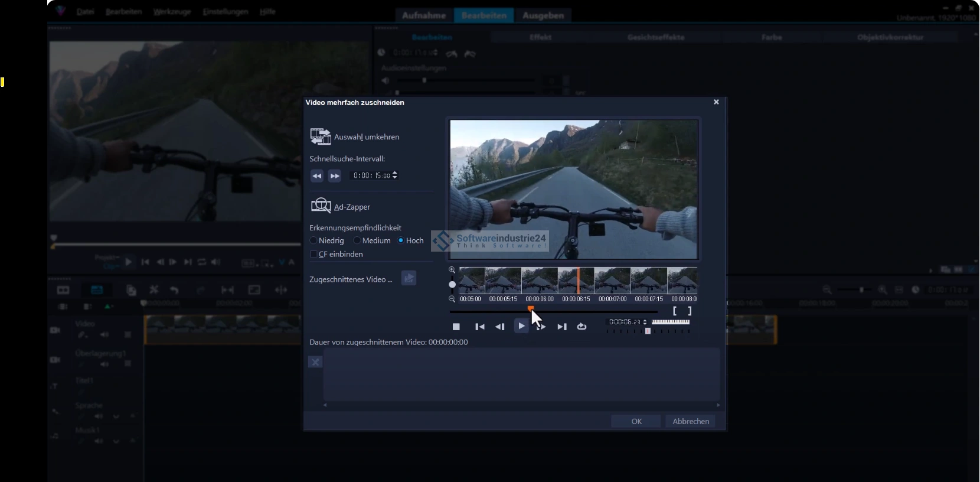Confirm the dialog with OK
Viewport: 980px width, 482px height.
pyautogui.click(x=636, y=421)
